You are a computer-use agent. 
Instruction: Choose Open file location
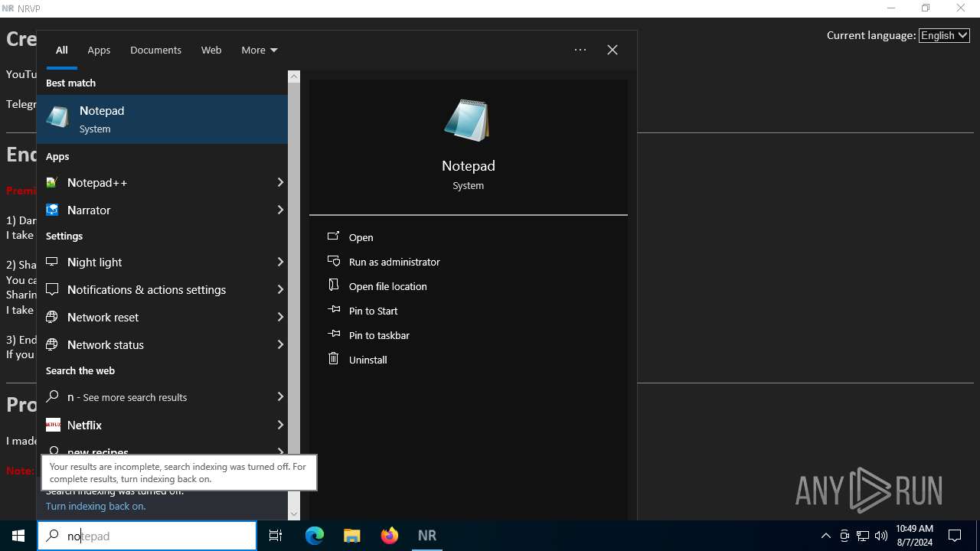point(387,286)
